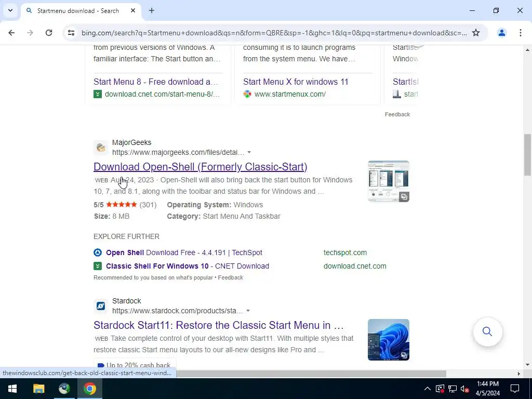Click the taskbar clock showing 1:44 PM

[487, 389]
